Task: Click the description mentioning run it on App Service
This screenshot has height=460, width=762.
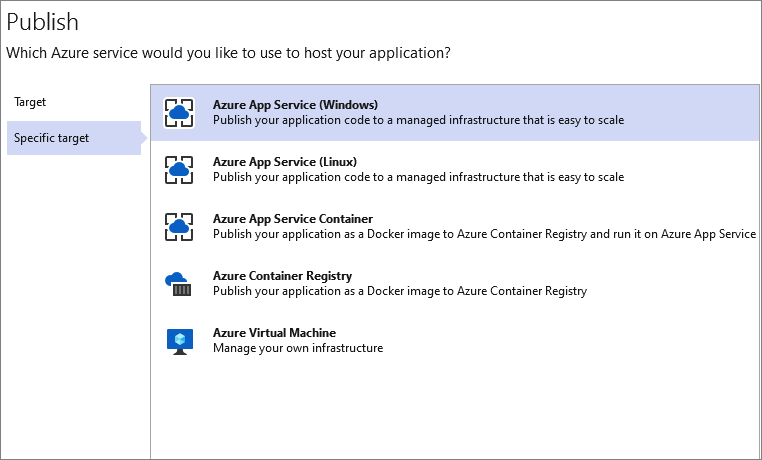Action: pos(484,234)
